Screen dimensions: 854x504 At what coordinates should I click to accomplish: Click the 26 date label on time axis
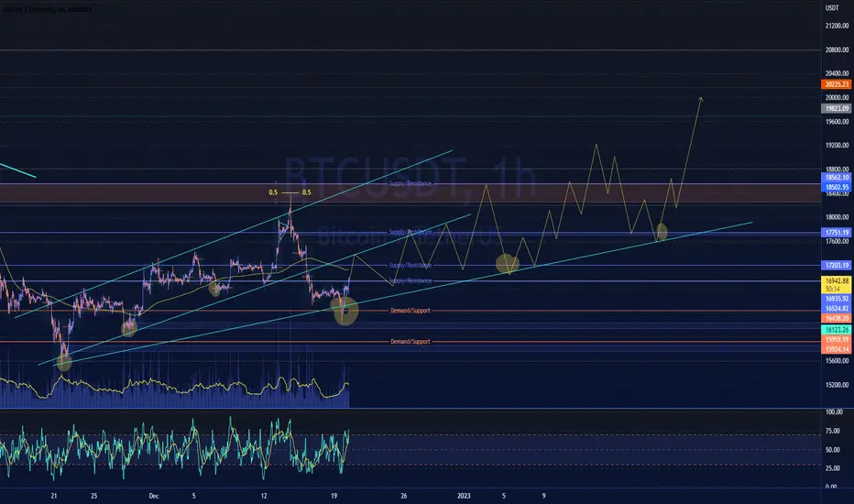click(x=403, y=496)
